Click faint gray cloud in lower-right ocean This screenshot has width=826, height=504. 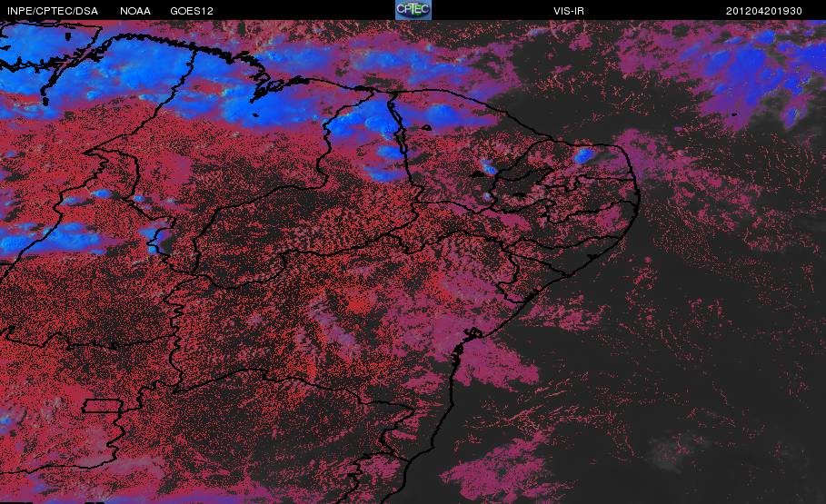point(669,449)
